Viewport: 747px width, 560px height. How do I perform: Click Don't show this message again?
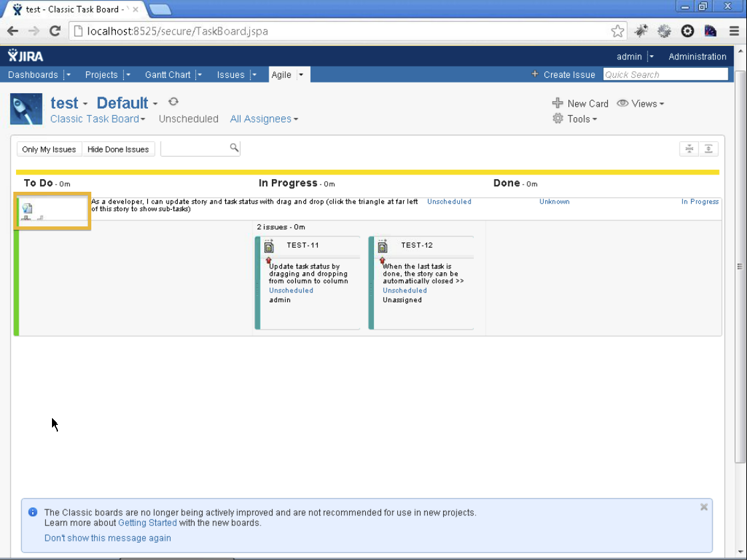(107, 538)
